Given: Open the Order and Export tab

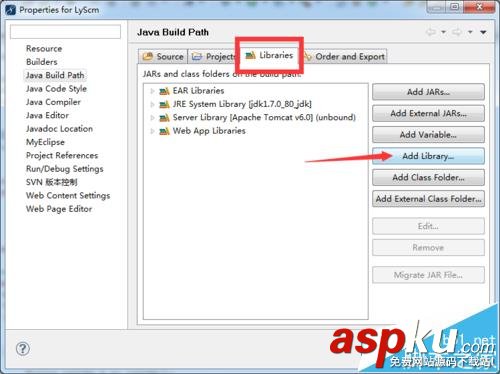Looking at the screenshot, I should 345,56.
